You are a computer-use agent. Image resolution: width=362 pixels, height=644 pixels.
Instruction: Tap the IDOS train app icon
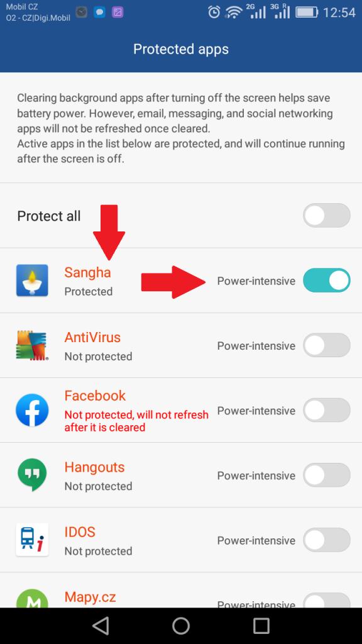pyautogui.click(x=32, y=540)
